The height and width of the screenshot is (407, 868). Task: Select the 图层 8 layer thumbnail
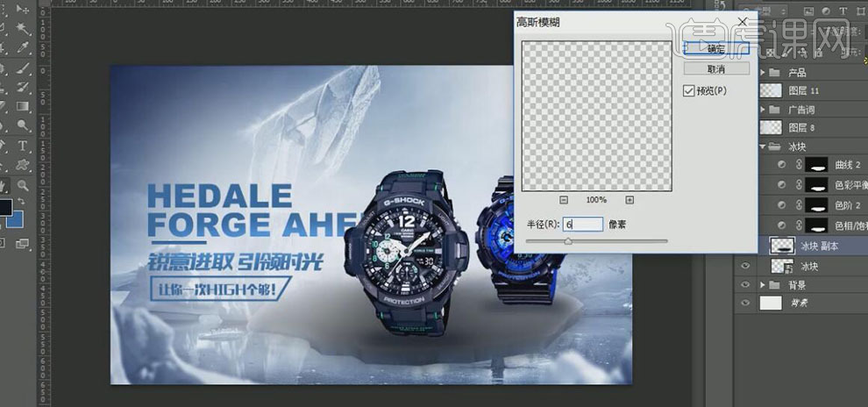[x=771, y=128]
